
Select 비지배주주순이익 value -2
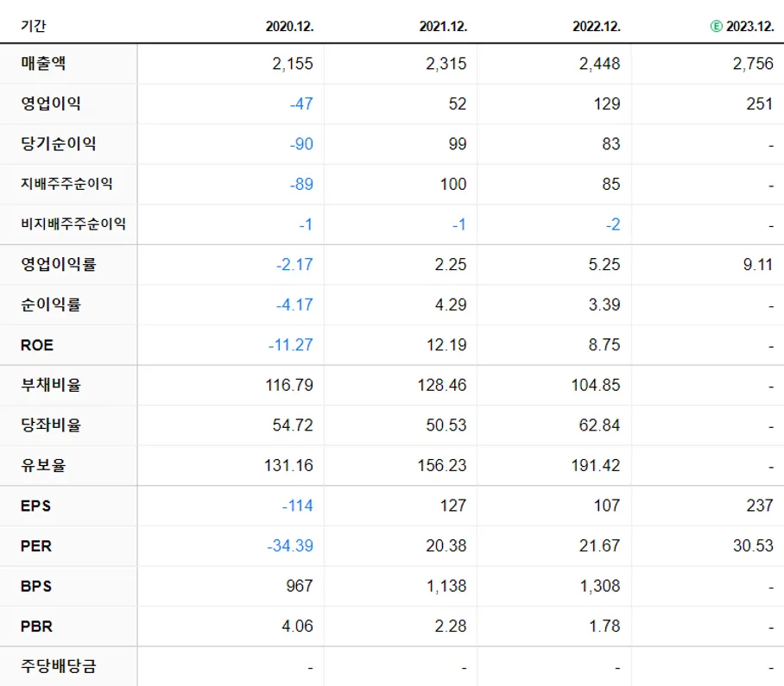click(x=613, y=224)
